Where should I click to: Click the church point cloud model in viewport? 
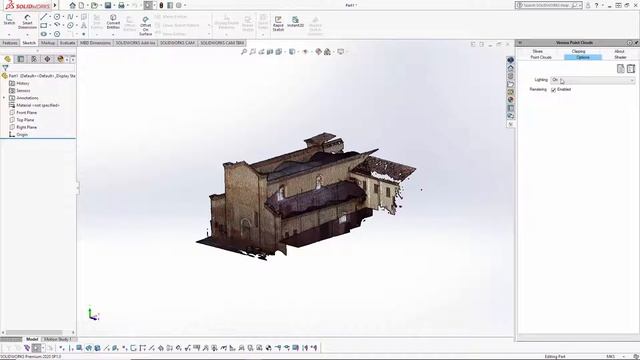pyautogui.click(x=306, y=196)
